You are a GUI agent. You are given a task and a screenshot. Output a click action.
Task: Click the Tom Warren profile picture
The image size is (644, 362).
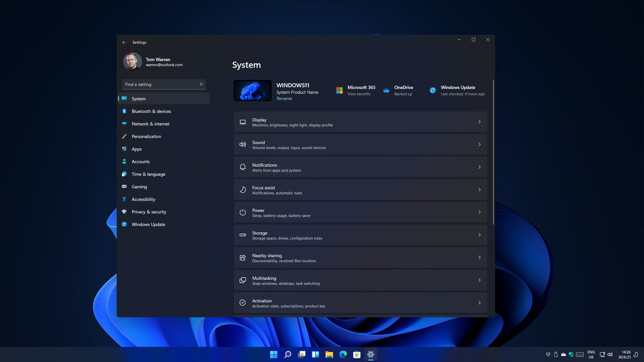coord(133,61)
